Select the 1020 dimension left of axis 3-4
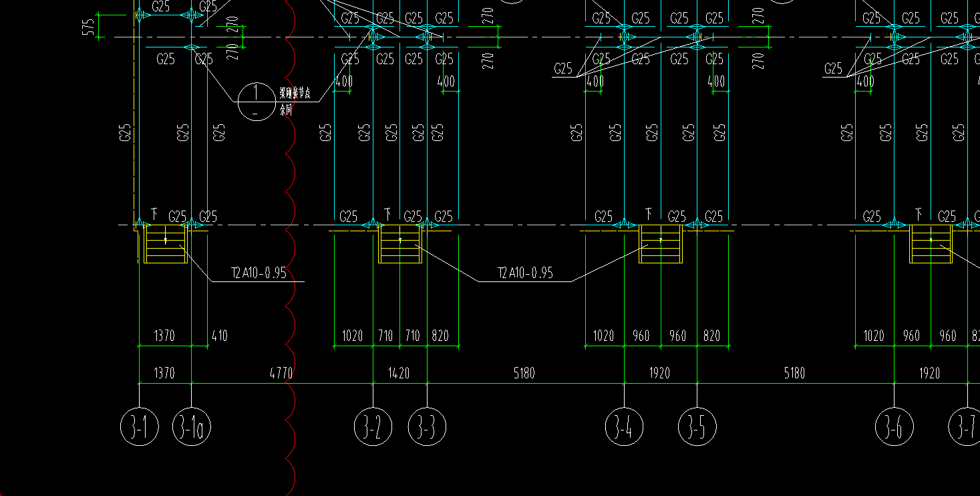This screenshot has width=980, height=496. (x=603, y=336)
